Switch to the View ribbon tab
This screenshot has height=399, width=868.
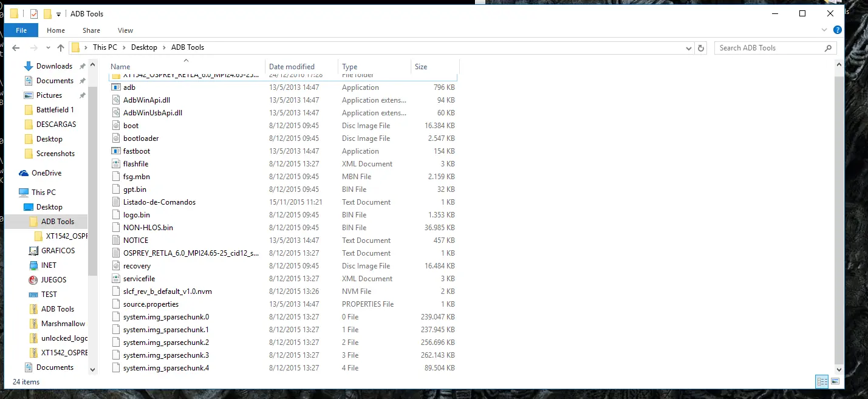[126, 30]
